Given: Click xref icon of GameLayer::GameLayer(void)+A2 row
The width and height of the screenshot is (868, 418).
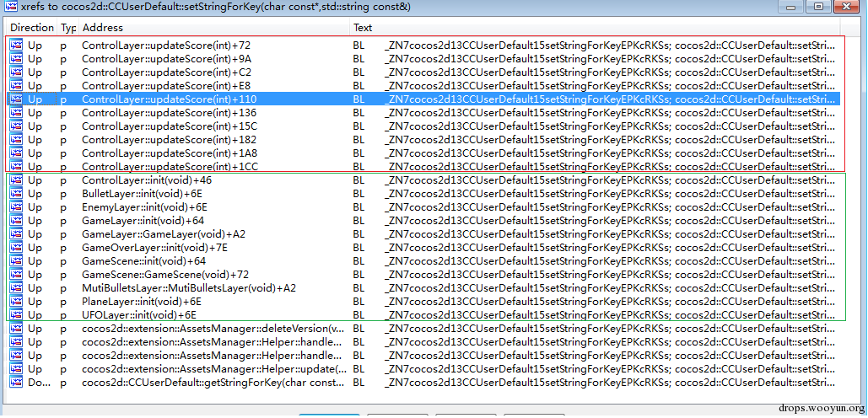Looking at the screenshot, I should (x=15, y=234).
